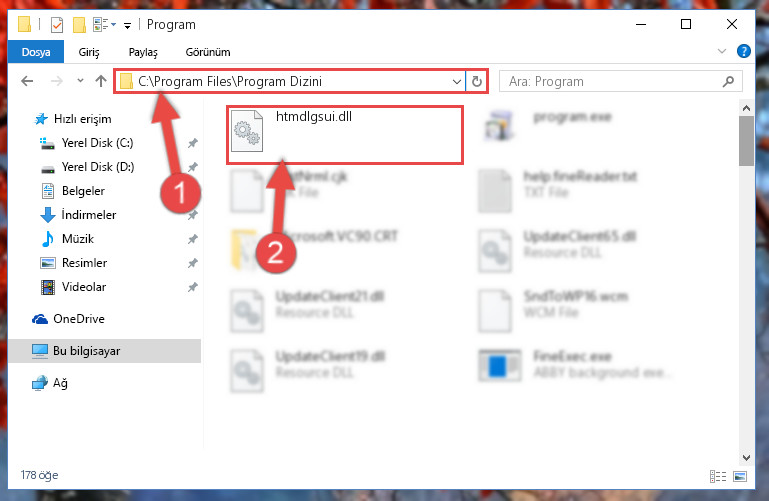Viewport: 769px width, 501px height.
Task: Go up one folder level
Action: tap(101, 81)
